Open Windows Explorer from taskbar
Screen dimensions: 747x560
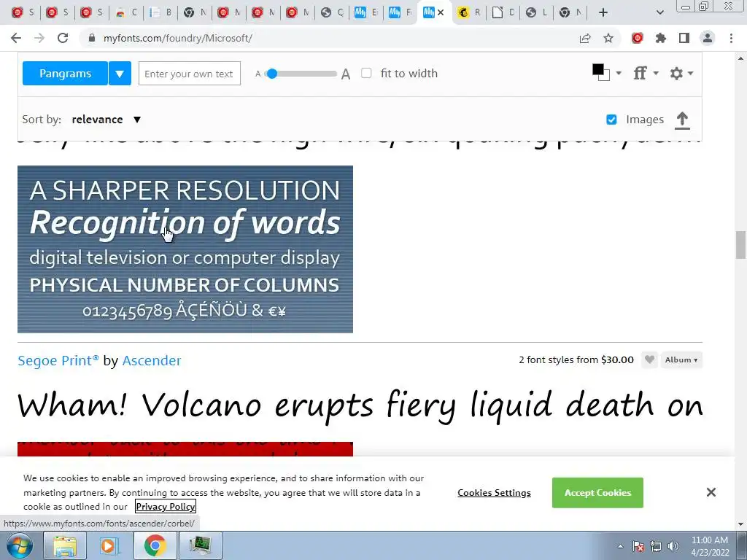click(x=64, y=545)
